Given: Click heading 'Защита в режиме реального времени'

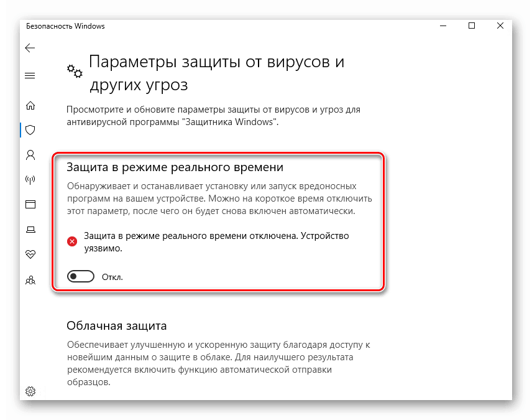Looking at the screenshot, I should coord(175,167).
